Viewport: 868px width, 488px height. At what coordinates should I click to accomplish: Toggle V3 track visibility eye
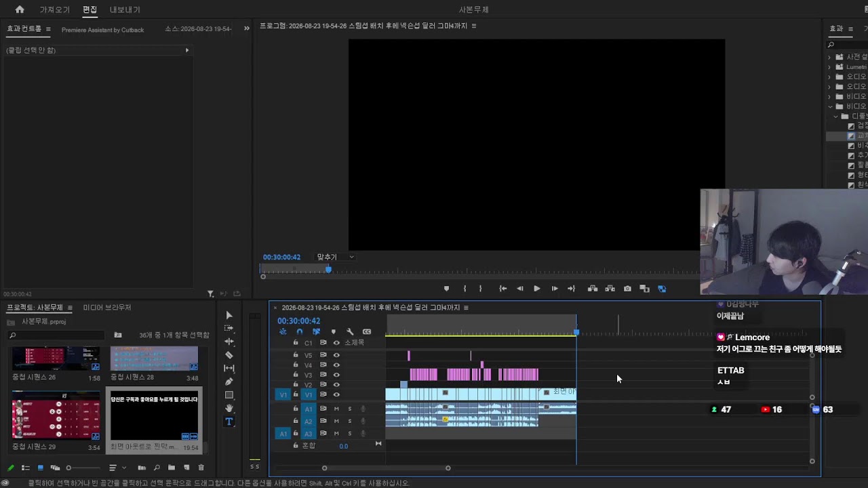pyautogui.click(x=336, y=375)
